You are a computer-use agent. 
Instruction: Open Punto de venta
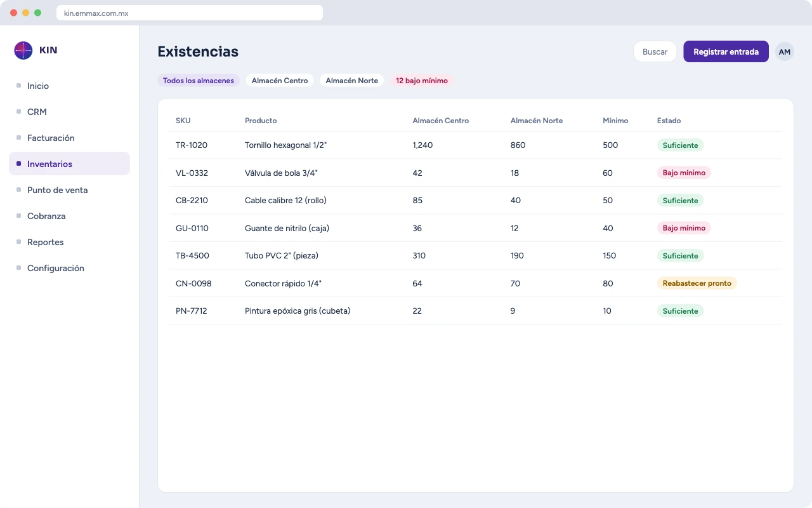(x=69, y=190)
